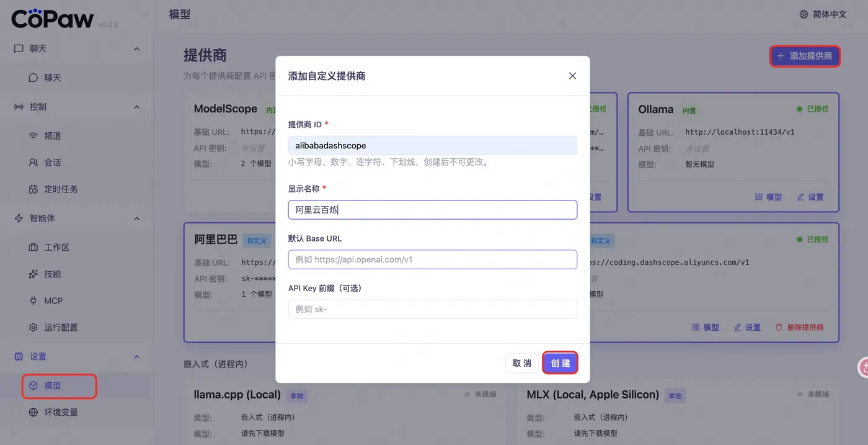This screenshot has width=868, height=445.
Task: Click the 工作区 briefcase icon
Action: [x=33, y=247]
